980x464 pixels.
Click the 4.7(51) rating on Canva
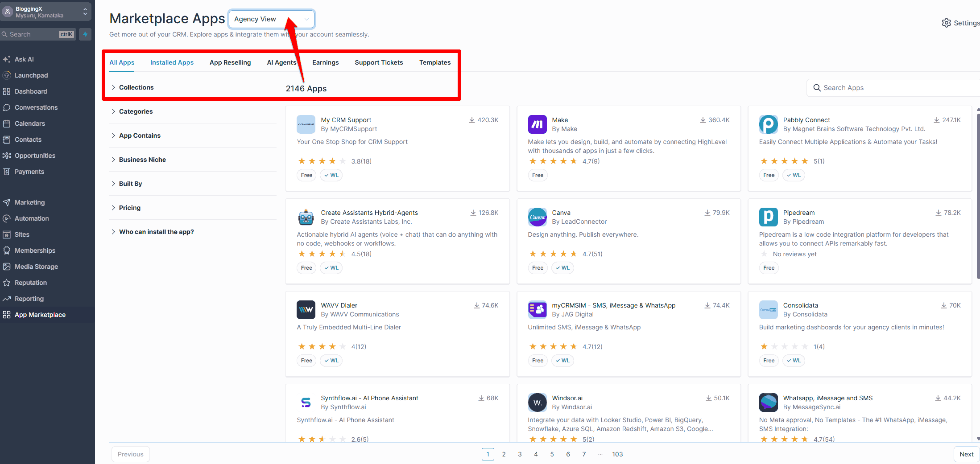[x=592, y=254]
